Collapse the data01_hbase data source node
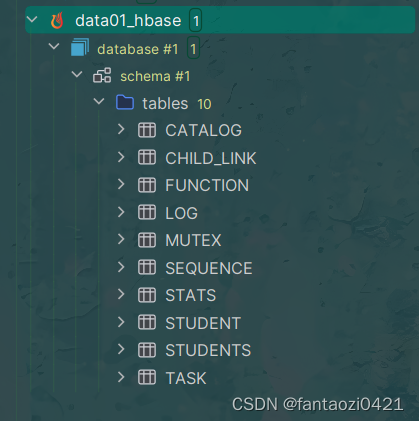The image size is (419, 421). [32, 19]
